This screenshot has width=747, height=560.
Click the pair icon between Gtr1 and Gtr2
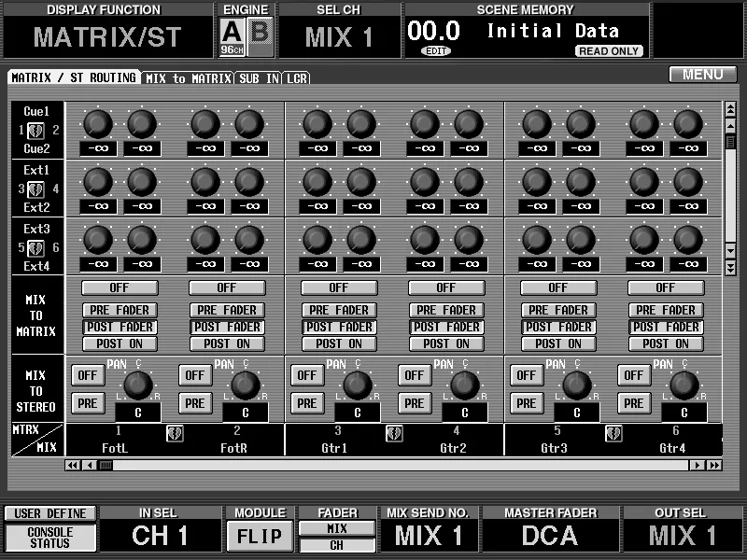coord(394,433)
